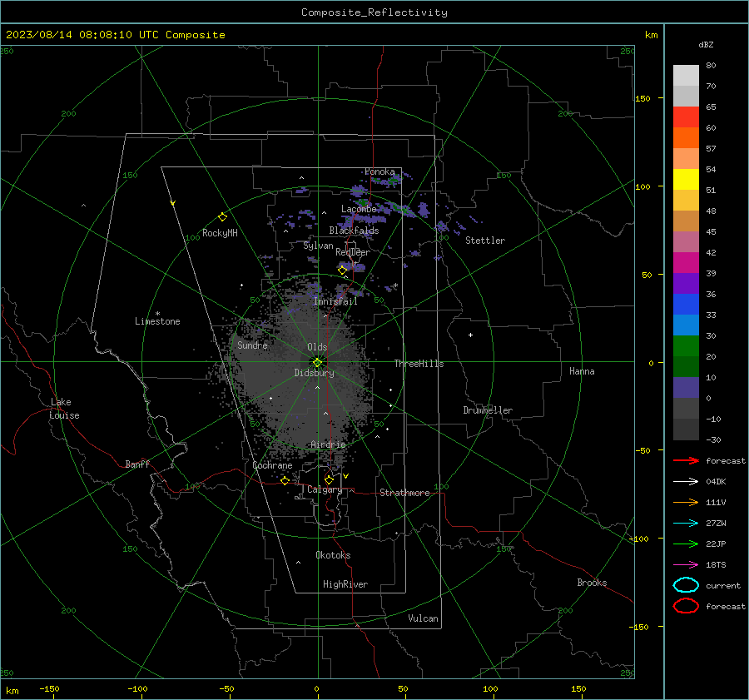This screenshot has width=749, height=700.
Task: Click the Calgary city label
Action: (325, 489)
